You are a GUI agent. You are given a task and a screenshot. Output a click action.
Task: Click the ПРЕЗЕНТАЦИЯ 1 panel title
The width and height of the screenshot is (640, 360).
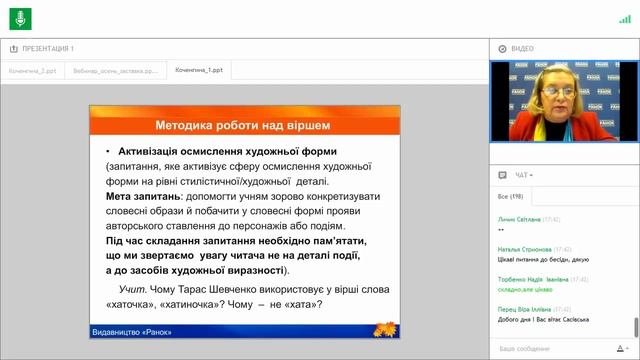pos(48,49)
